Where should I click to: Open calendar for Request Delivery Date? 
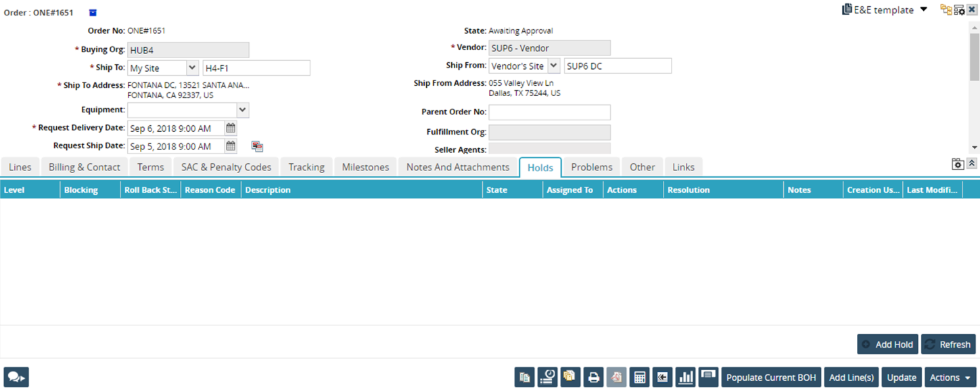point(231,128)
